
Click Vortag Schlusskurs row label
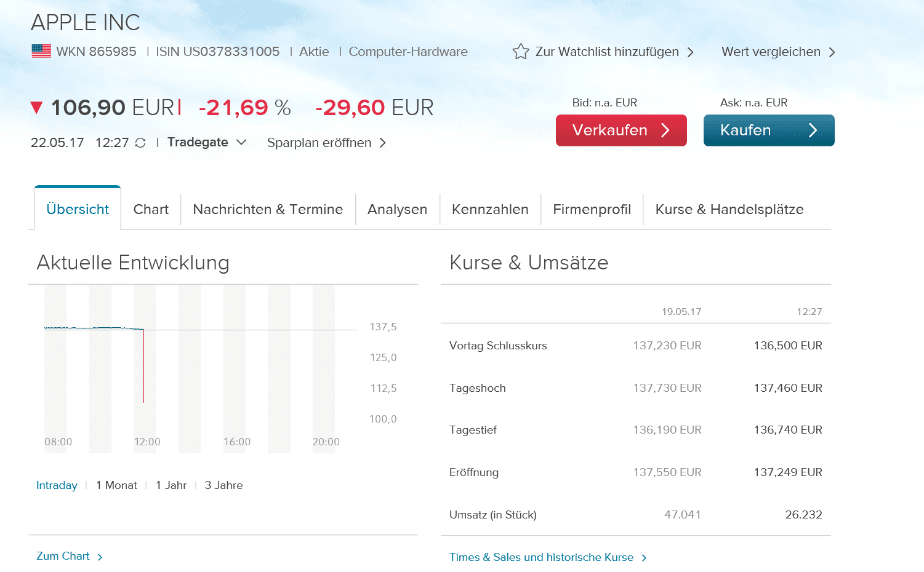pyautogui.click(x=498, y=346)
